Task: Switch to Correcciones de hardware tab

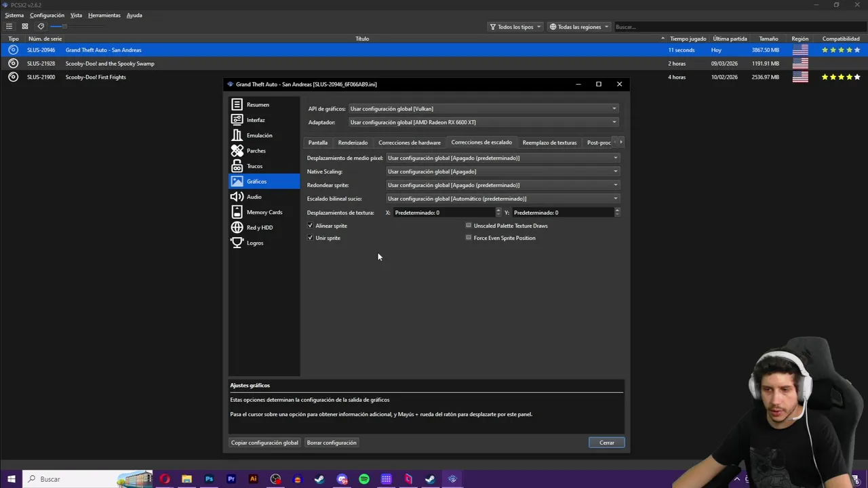Action: (410, 142)
